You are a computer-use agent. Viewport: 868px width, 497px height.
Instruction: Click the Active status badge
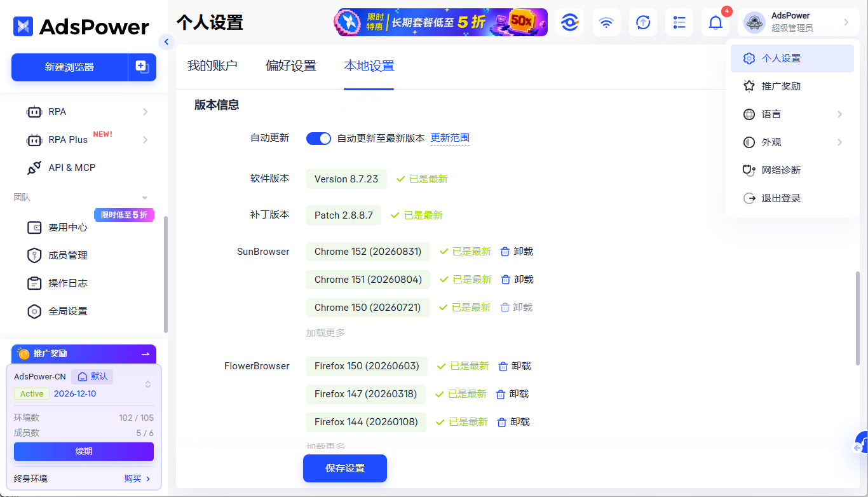pyautogui.click(x=32, y=394)
